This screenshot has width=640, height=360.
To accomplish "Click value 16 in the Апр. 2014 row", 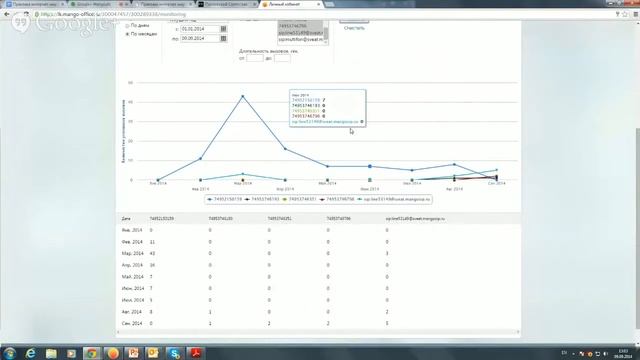I will coord(152,265).
